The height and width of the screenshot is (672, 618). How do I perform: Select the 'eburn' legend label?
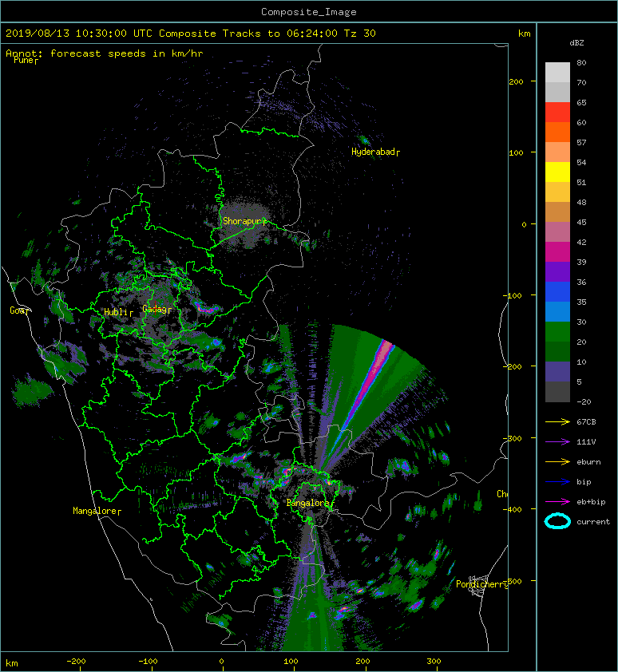click(x=588, y=462)
